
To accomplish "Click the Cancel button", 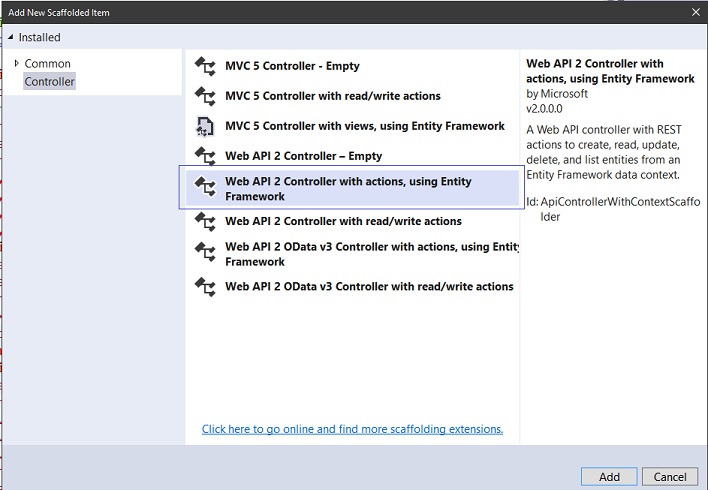I will [x=670, y=477].
